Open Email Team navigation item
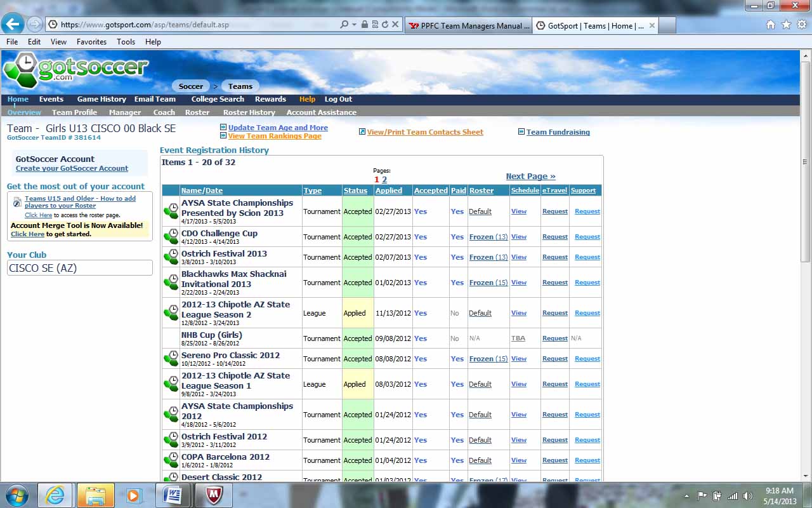This screenshot has height=508, width=812. pos(155,99)
